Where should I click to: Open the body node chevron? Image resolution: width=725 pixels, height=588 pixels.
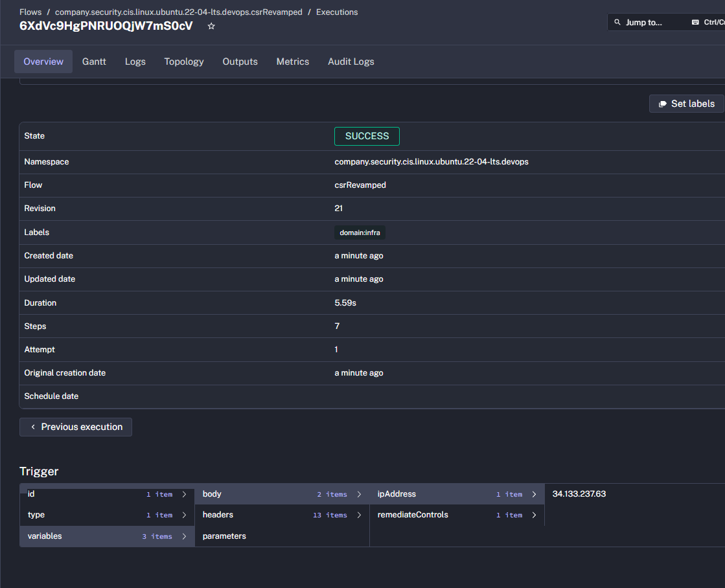[x=359, y=494]
